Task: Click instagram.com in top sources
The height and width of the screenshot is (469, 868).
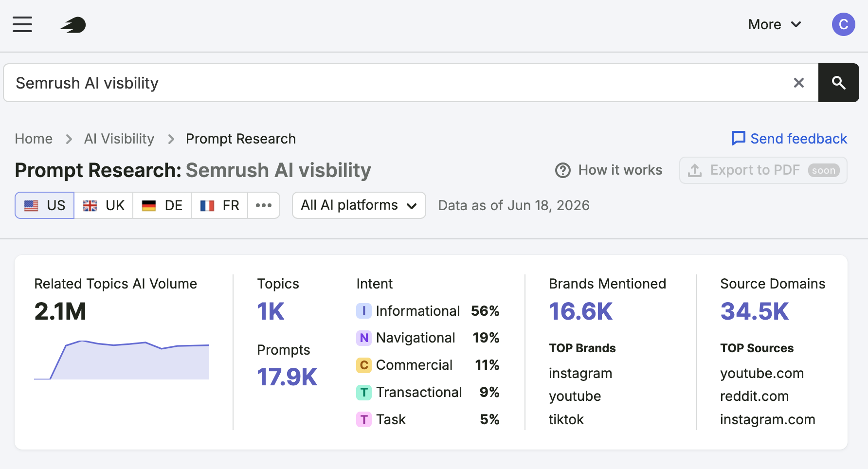Action: pyautogui.click(x=767, y=419)
